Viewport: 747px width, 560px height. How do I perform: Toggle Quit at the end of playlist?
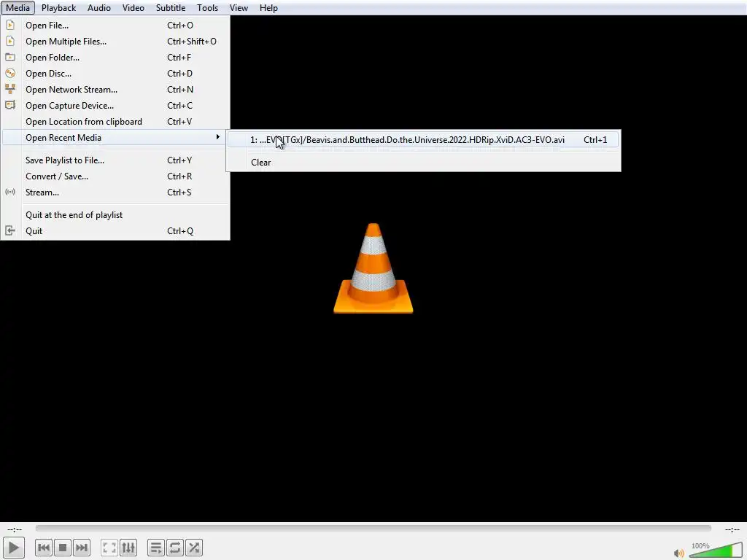tap(116, 215)
